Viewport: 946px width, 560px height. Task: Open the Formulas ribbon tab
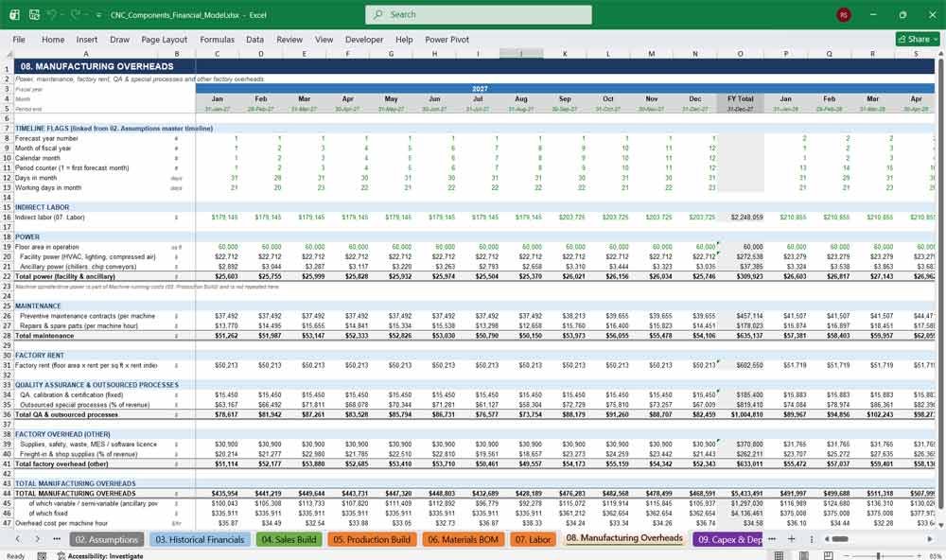pos(218,39)
